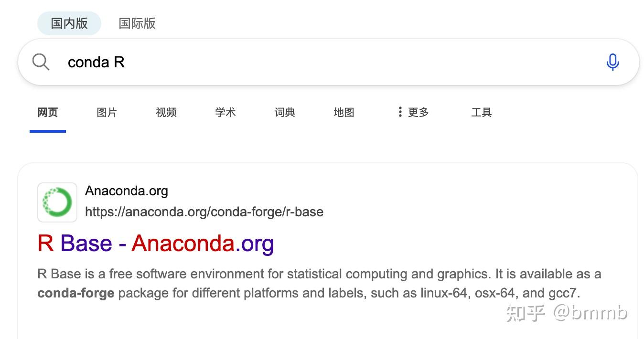Click the conda R query text
Viewport: 644px width, 339px height.
pos(96,62)
